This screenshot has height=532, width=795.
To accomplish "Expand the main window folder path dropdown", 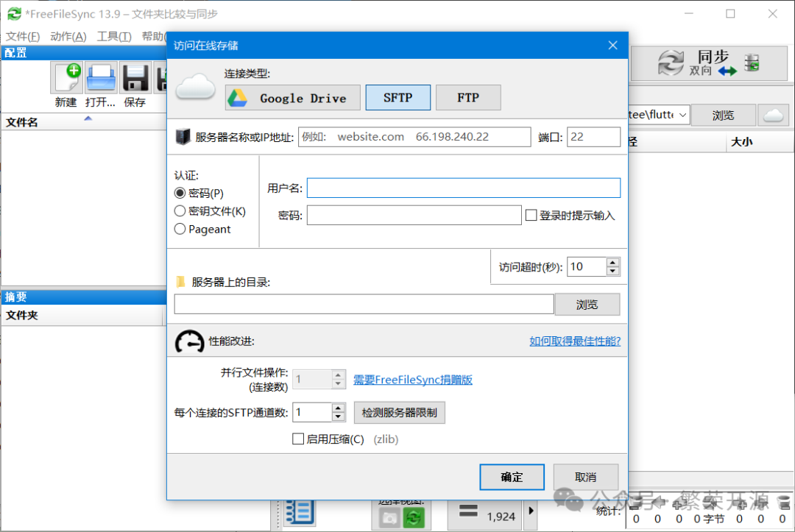I will (683, 115).
